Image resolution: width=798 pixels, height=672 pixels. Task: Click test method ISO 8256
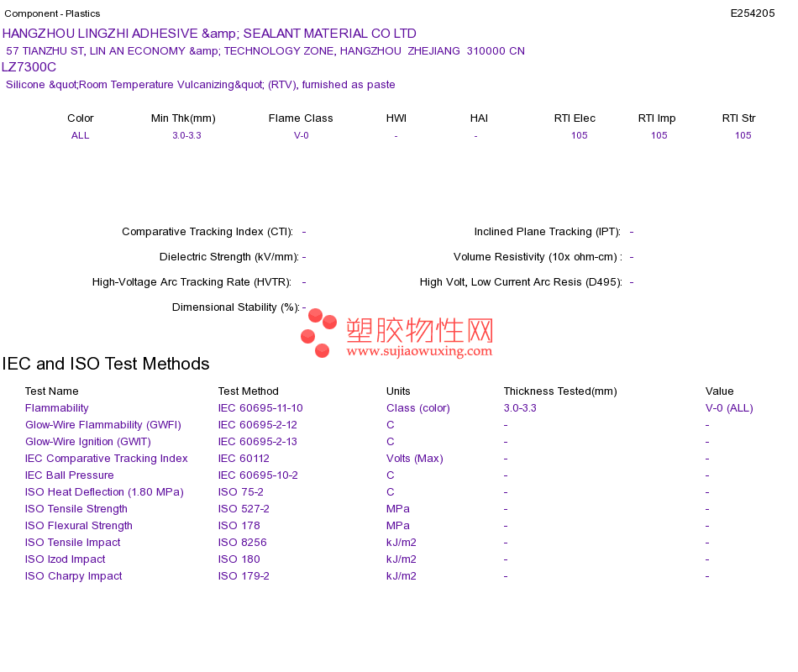coord(242,543)
